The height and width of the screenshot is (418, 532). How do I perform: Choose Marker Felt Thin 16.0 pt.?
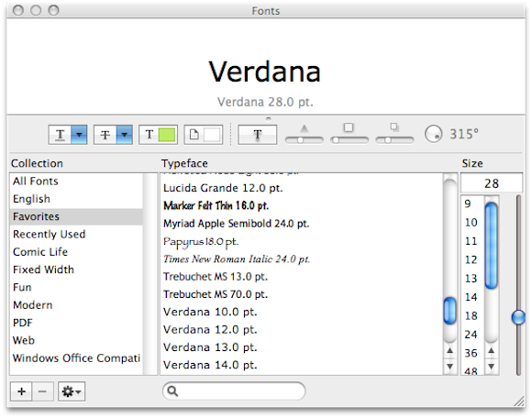[x=302, y=205]
